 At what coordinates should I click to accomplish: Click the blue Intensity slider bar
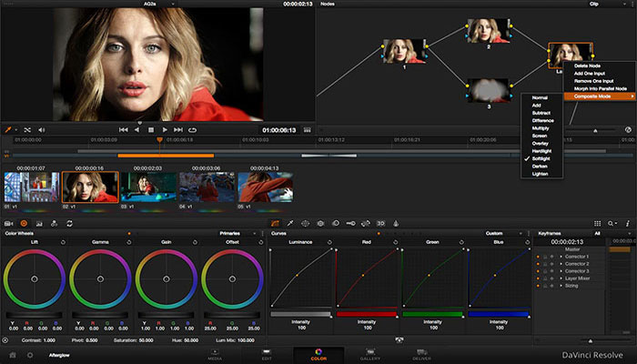[x=499, y=314]
